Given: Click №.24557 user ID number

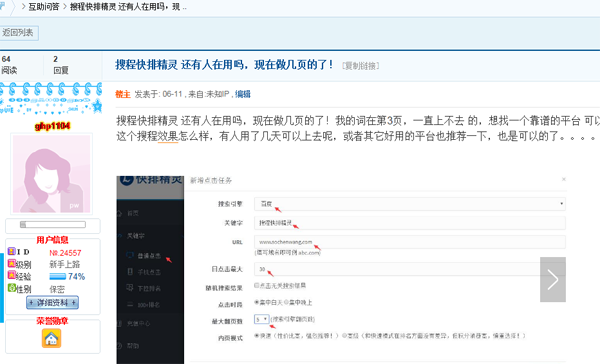Looking at the screenshot, I should pyautogui.click(x=65, y=253).
